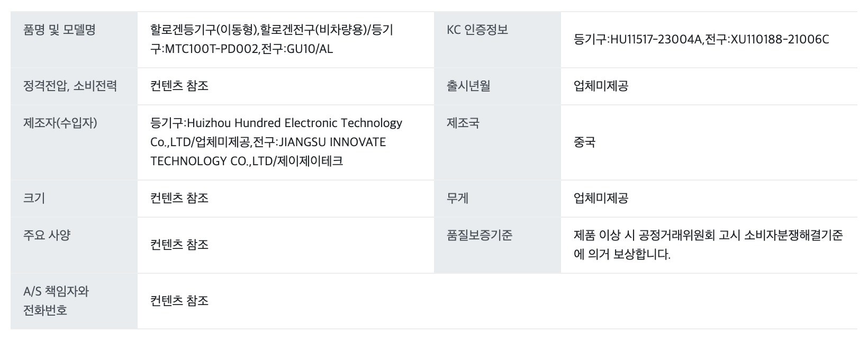
Task: Click 컨텐츠 참조 beside the 크기 label
Action: coord(179,198)
